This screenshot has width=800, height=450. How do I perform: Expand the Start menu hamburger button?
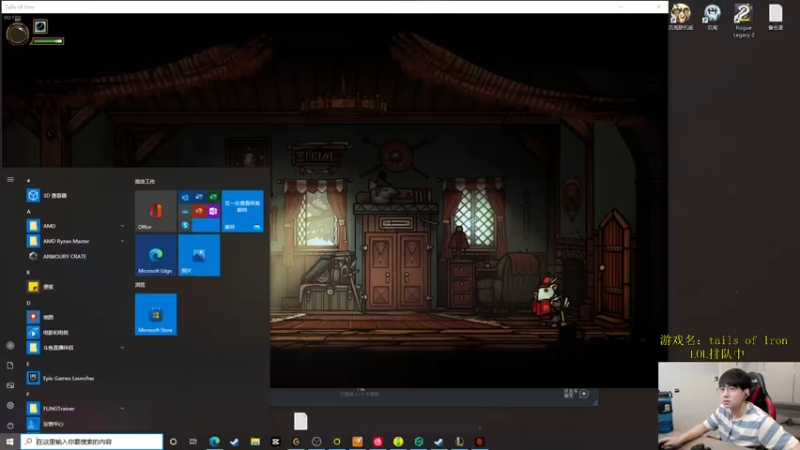tap(10, 180)
